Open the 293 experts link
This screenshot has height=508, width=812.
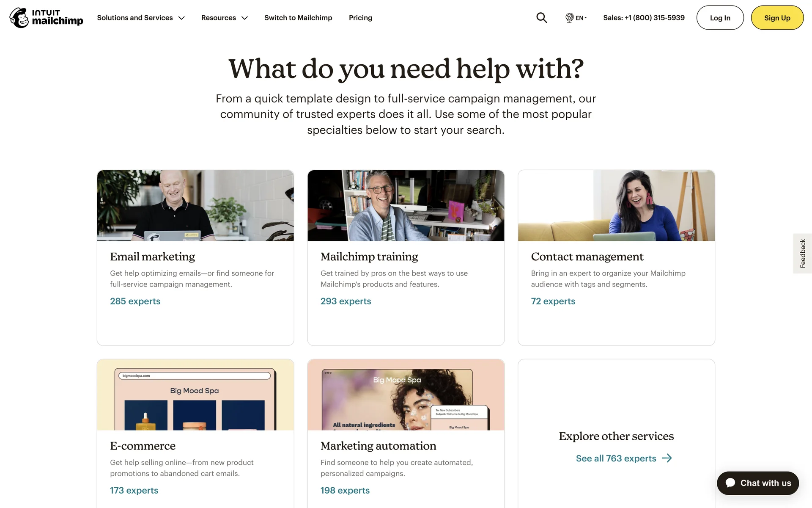346,301
